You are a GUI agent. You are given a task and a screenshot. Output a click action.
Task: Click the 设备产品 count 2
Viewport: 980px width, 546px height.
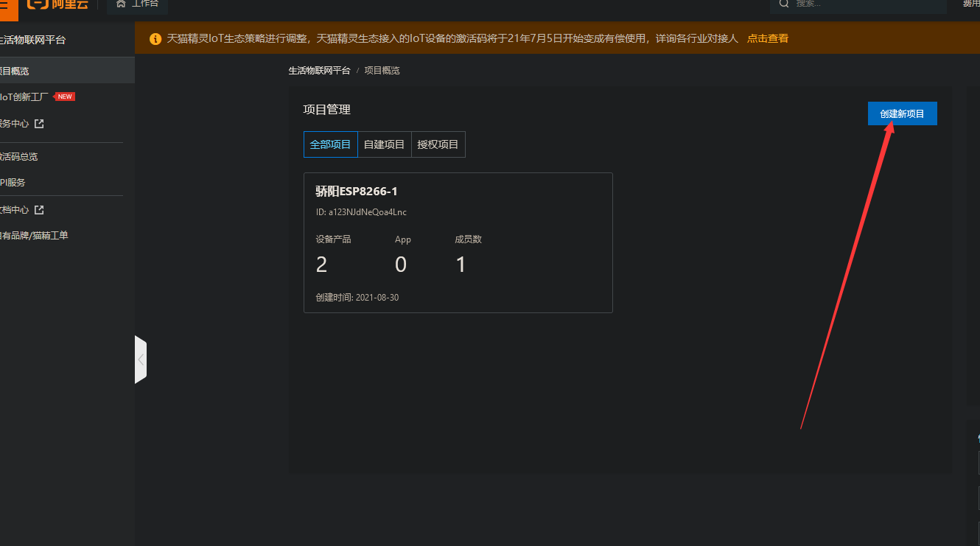[321, 265]
